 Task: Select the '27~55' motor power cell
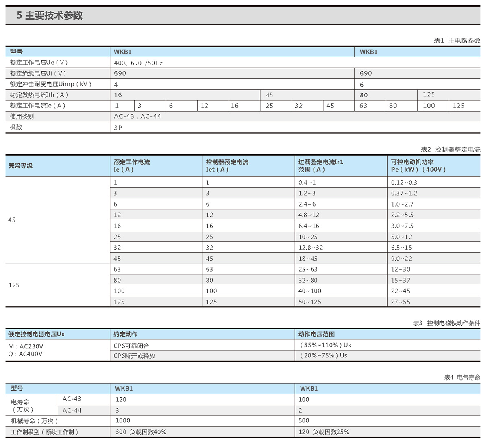tap(400, 302)
